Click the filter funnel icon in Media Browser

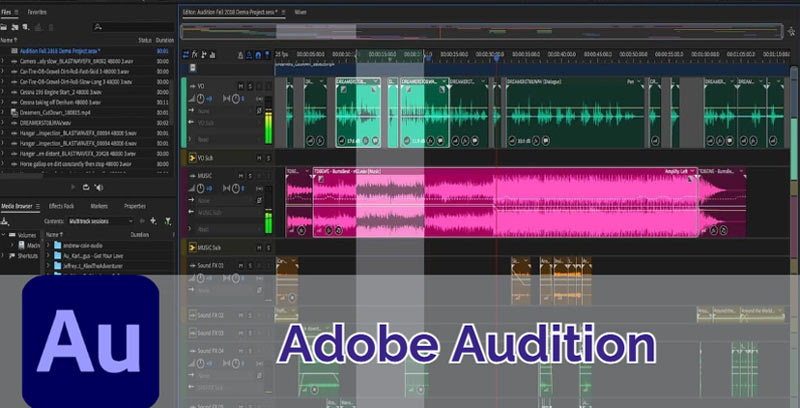click(x=167, y=221)
